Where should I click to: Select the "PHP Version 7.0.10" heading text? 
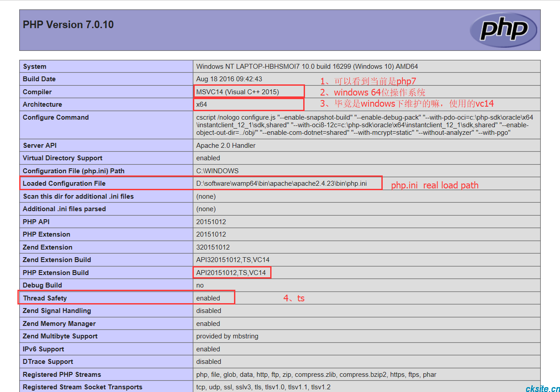[68, 25]
